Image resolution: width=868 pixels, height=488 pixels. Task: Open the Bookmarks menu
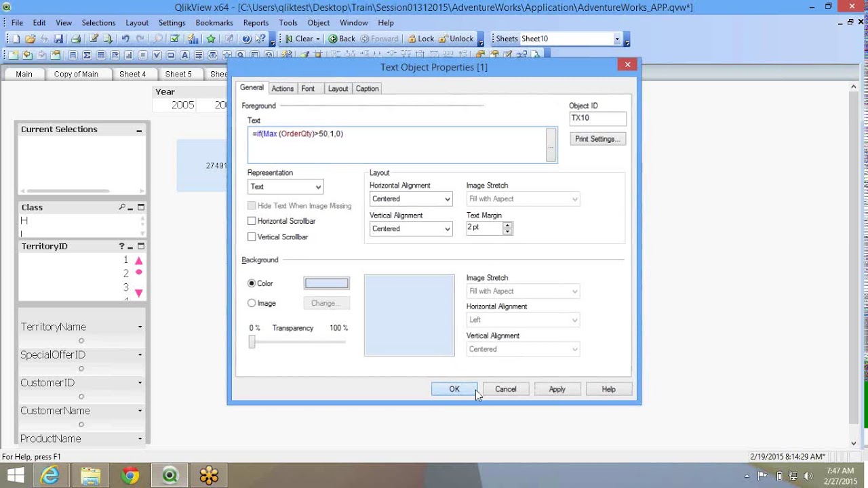[214, 22]
